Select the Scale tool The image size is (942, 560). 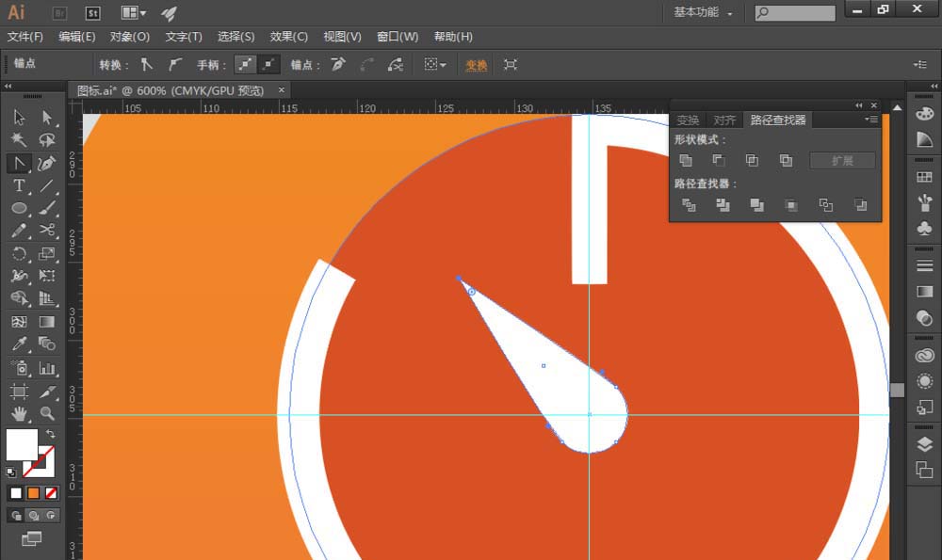[47, 253]
